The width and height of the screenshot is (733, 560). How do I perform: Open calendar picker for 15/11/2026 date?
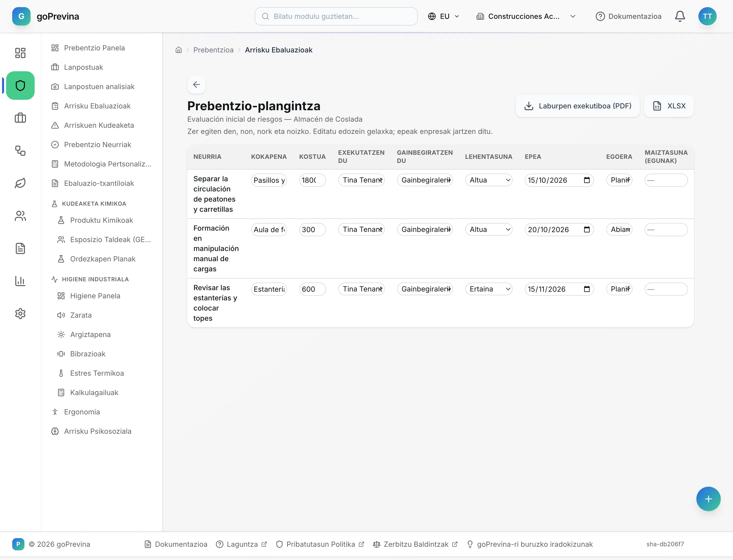(x=587, y=289)
